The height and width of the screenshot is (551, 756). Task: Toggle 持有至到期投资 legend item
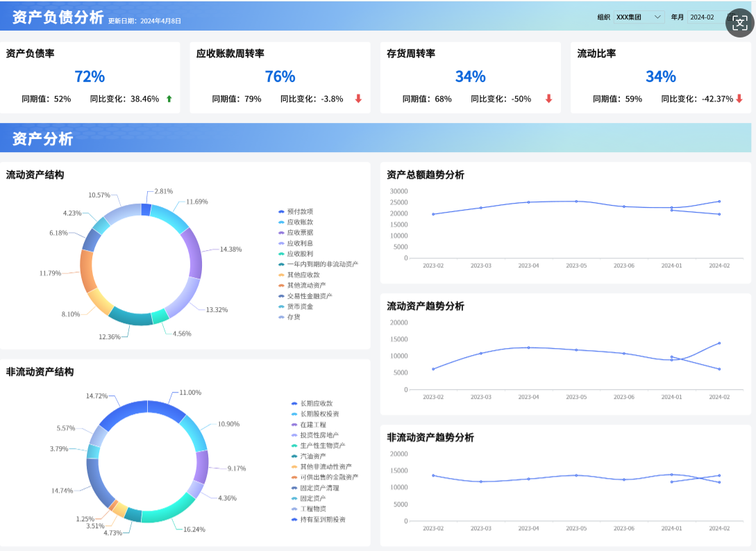(318, 519)
